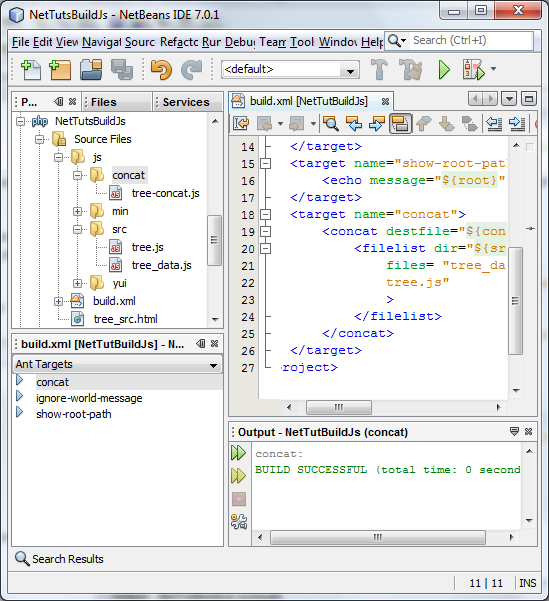The image size is (549, 601).
Task: Toggle Highlight Search in the editor toolbar
Action: (x=400, y=123)
